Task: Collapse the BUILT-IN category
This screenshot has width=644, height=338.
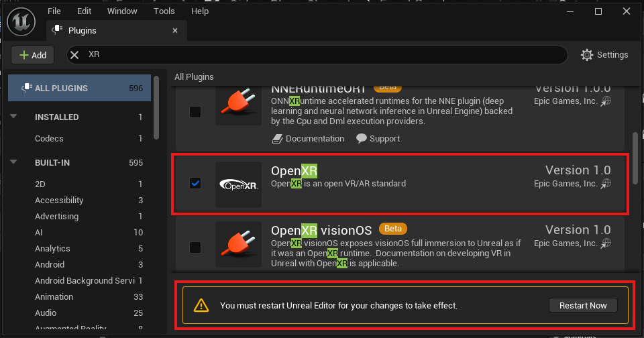Action: [x=13, y=162]
